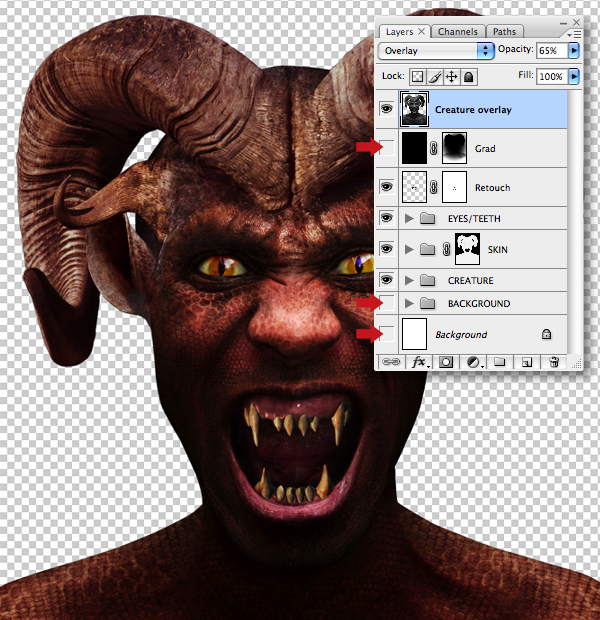This screenshot has height=620, width=600.
Task: Open the Opacity slider arrow
Action: 574,51
